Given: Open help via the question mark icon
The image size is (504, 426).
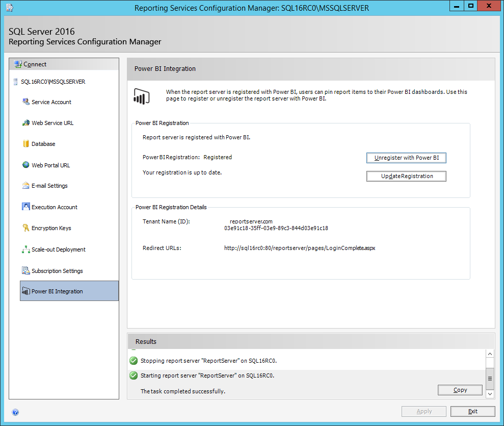Looking at the screenshot, I should tap(15, 412).
